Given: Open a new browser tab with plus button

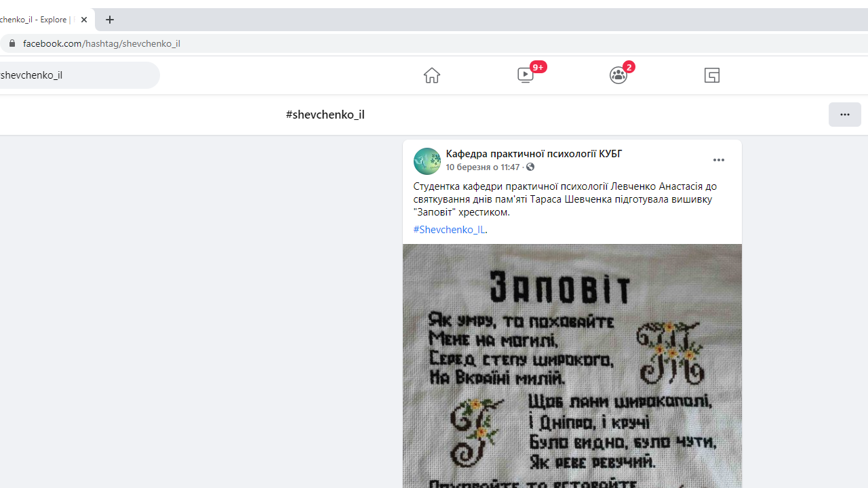Looking at the screenshot, I should pyautogui.click(x=110, y=20).
